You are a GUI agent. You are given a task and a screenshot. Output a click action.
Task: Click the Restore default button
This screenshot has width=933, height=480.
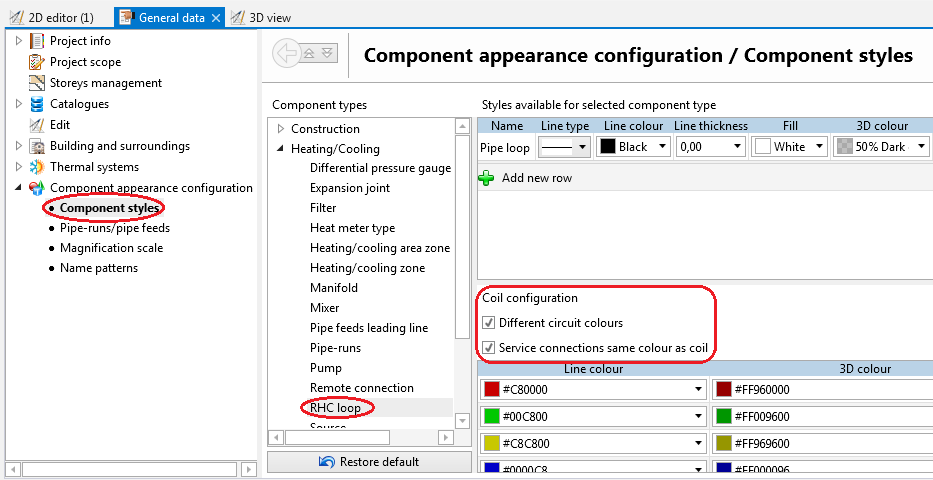pyautogui.click(x=368, y=462)
